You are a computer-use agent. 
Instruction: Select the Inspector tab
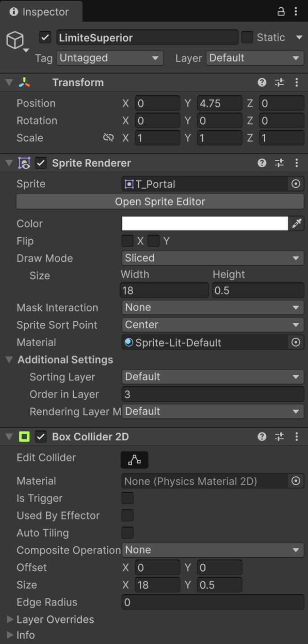point(41,12)
